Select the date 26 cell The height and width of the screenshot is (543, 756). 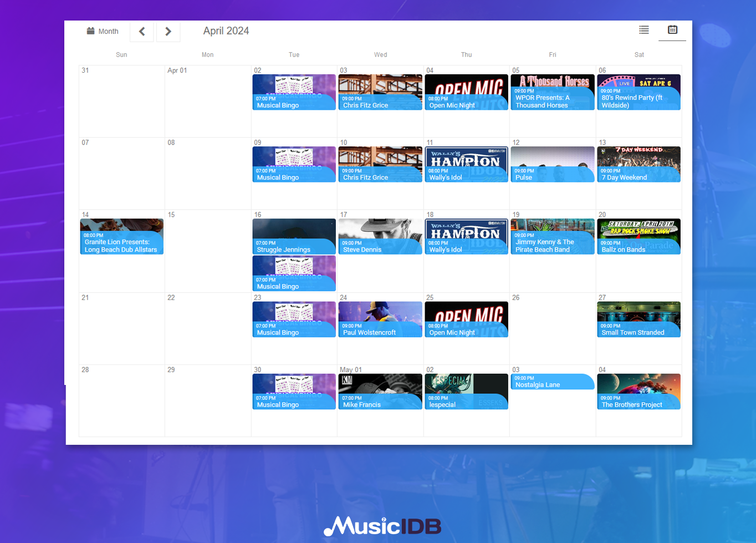553,328
